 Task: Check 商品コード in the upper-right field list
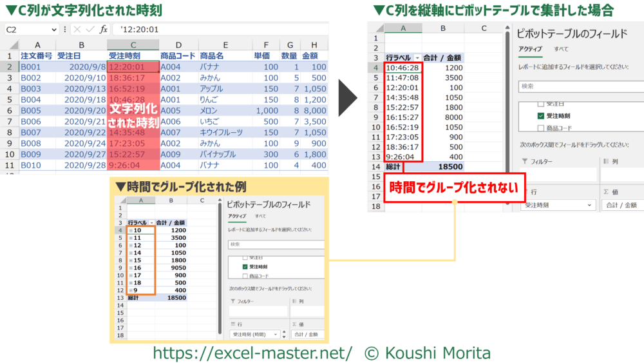tap(541, 128)
